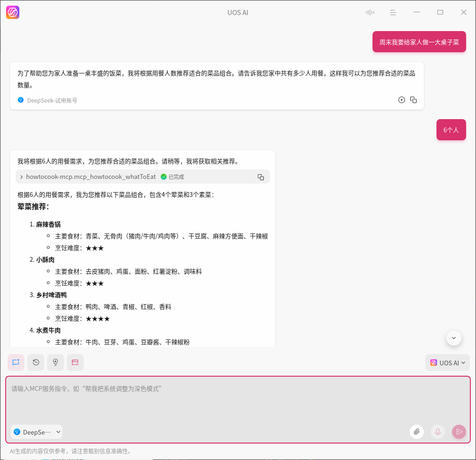
Task: Toggle the MCP service icon
Action: [x=75, y=362]
